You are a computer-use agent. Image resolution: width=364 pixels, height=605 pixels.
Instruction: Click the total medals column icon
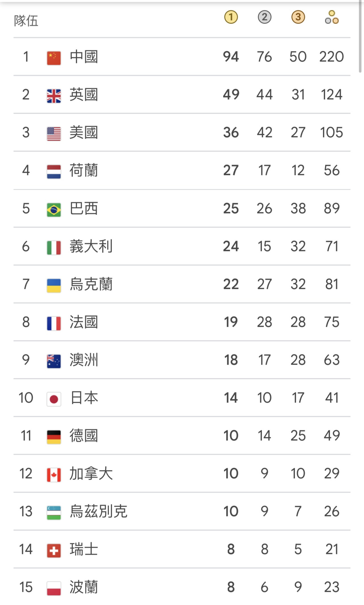(x=332, y=17)
